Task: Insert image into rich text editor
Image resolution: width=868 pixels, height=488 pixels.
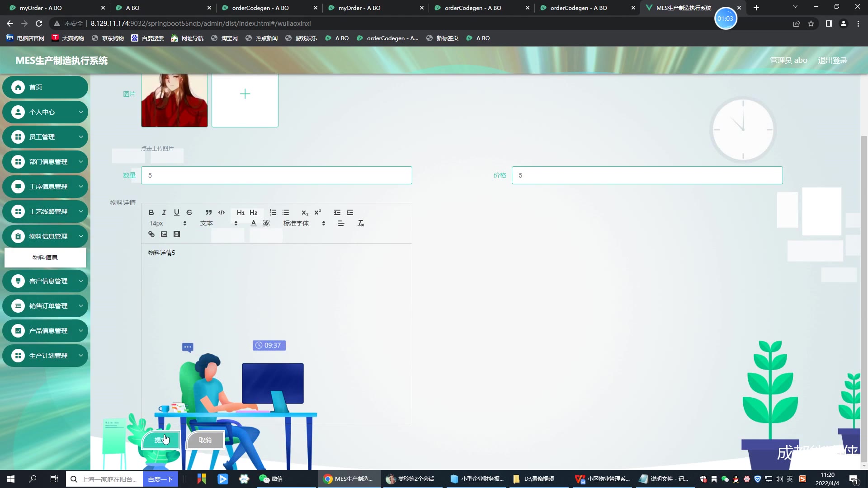Action: 164,234
